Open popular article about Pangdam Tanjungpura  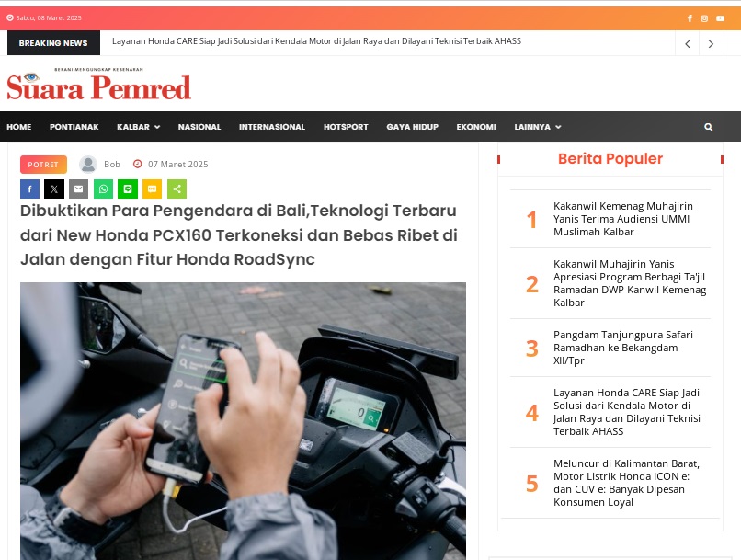point(622,348)
